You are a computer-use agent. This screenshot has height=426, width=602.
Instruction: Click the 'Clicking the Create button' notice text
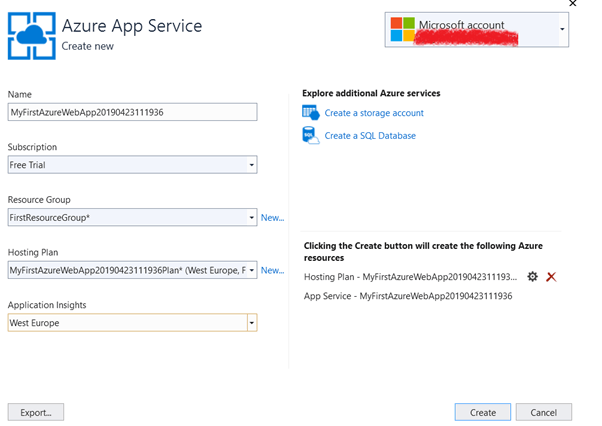(423, 252)
